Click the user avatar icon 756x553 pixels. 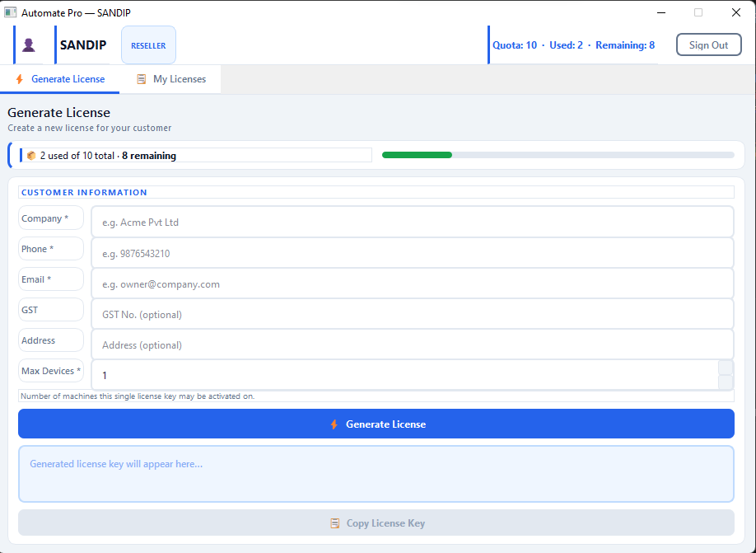coord(29,45)
